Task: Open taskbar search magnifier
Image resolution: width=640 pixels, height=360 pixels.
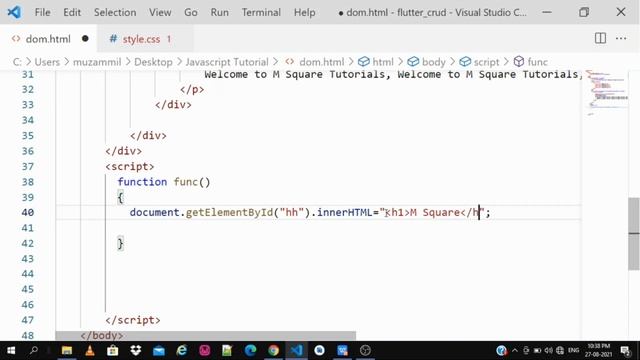Action: click(x=34, y=350)
